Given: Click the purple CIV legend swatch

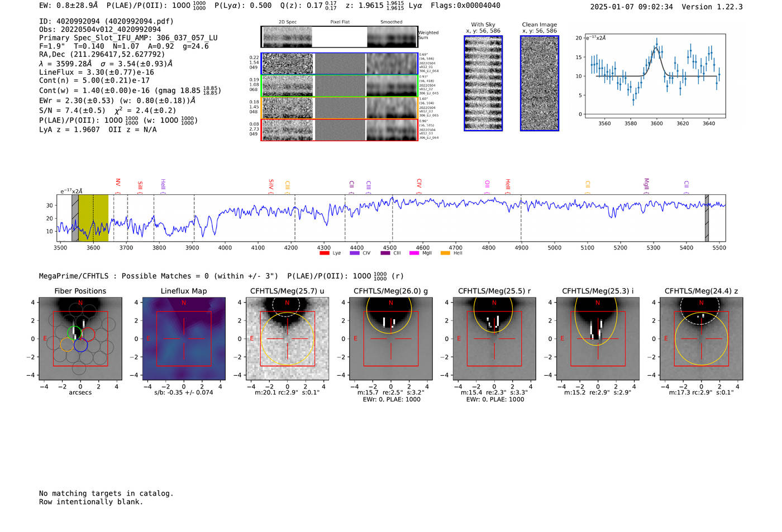Looking at the screenshot, I should point(354,253).
